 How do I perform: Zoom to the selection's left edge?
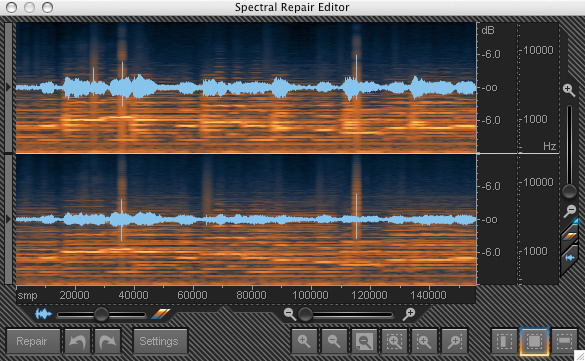(424, 341)
